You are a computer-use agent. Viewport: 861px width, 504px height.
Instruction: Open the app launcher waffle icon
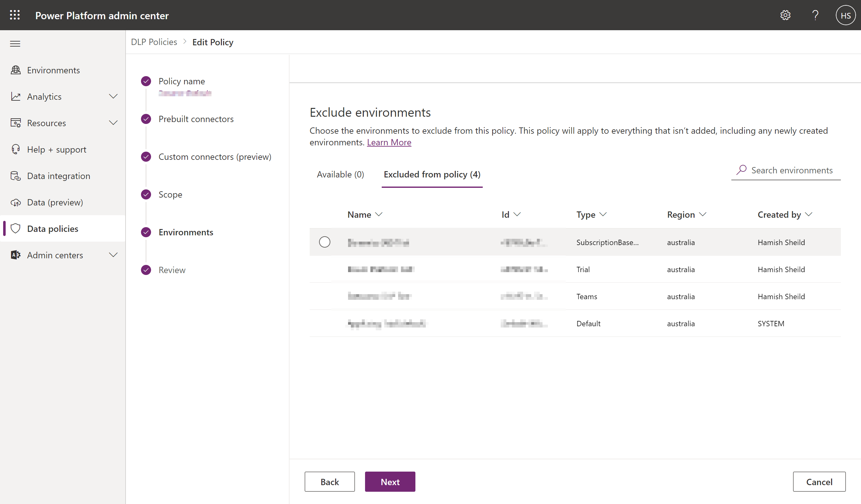point(15,15)
